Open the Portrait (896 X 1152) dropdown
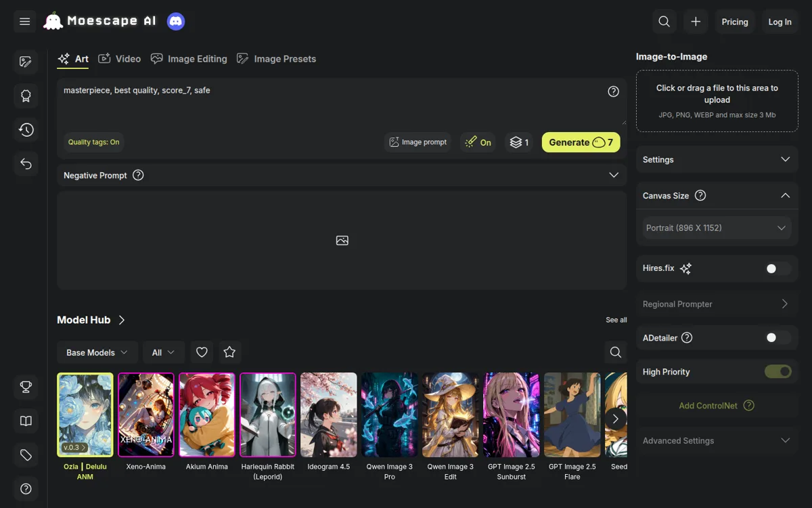 [x=717, y=228]
